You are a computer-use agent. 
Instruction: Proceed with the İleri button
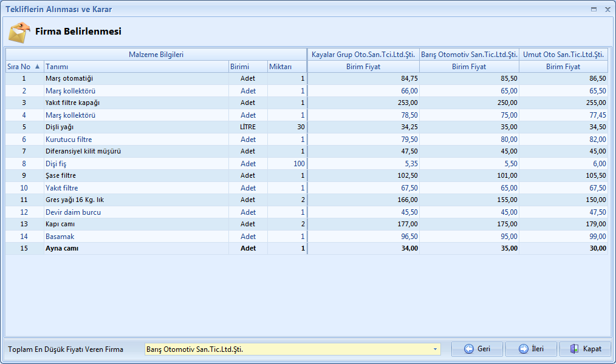pyautogui.click(x=530, y=349)
